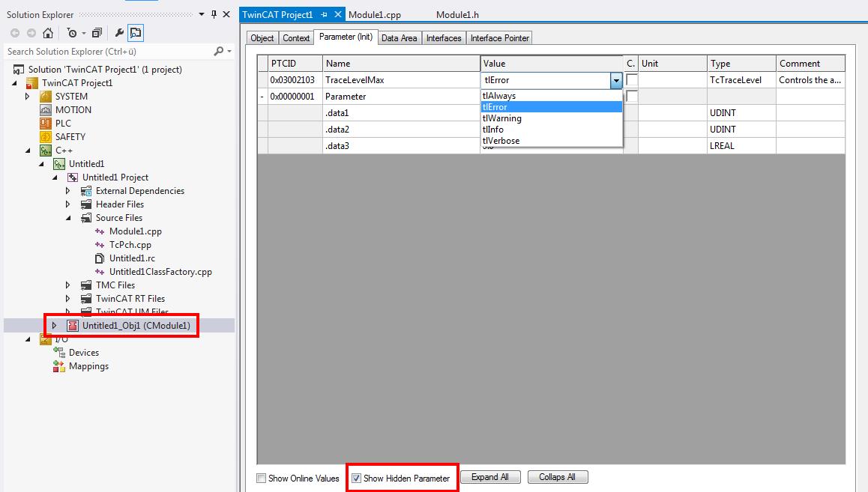Viewport: 868px width, 492px height.
Task: Click the pin icon on the TwinCAT Project1 tab
Action: 324,15
